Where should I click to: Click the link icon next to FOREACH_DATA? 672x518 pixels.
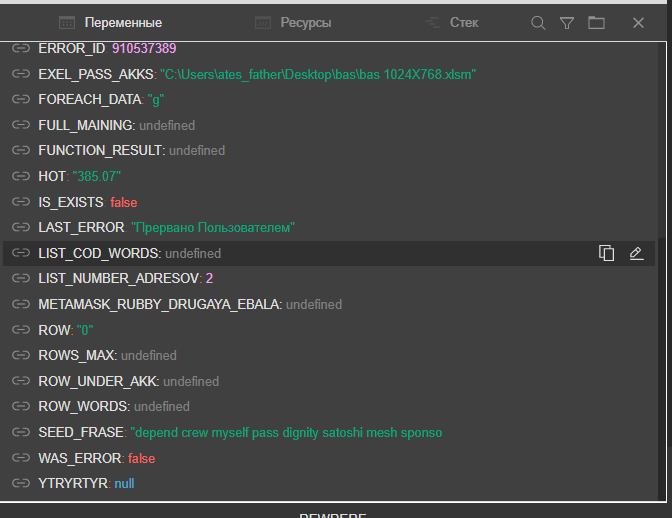(21, 99)
